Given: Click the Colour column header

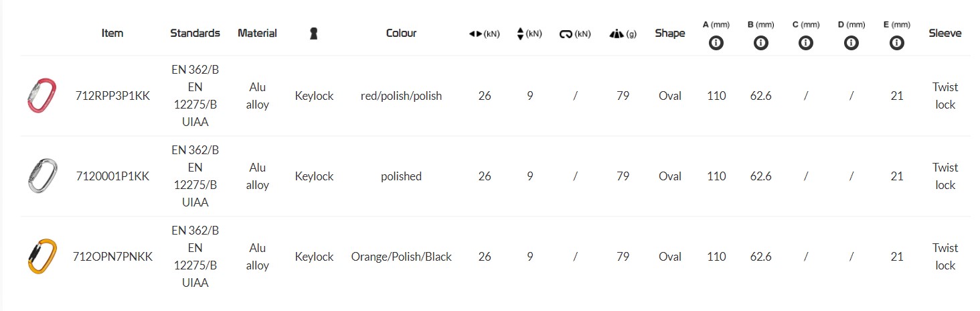Looking at the screenshot, I should click(401, 33).
